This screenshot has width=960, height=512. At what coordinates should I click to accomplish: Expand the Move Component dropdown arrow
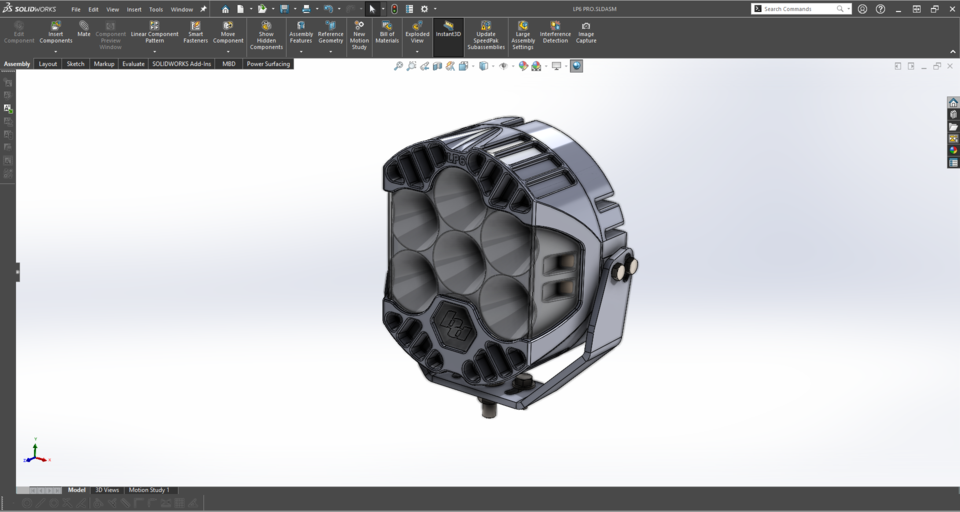pos(228,51)
